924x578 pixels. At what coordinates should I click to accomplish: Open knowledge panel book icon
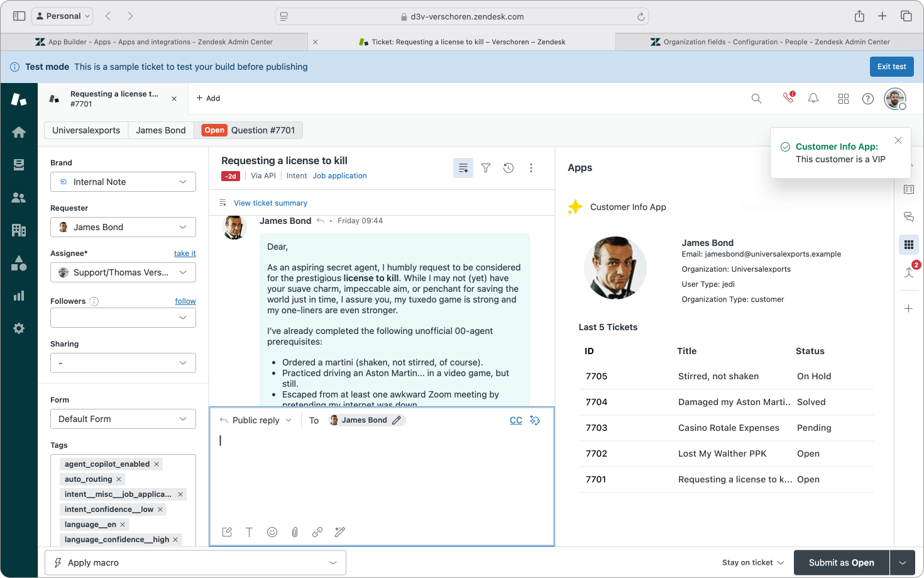[909, 189]
